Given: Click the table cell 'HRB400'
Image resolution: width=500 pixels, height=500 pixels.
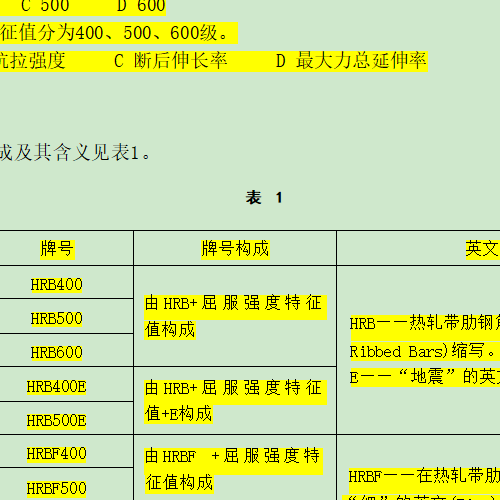Looking at the screenshot, I should [56, 285].
